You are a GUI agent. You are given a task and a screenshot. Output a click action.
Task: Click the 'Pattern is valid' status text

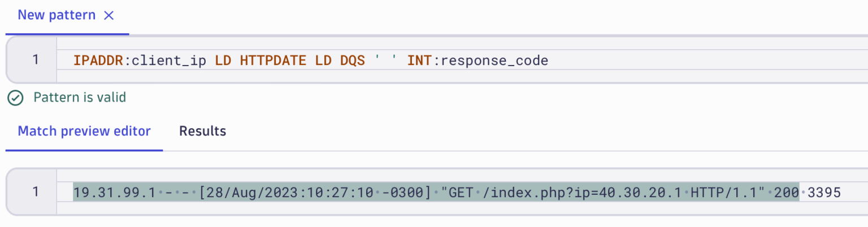80,98
